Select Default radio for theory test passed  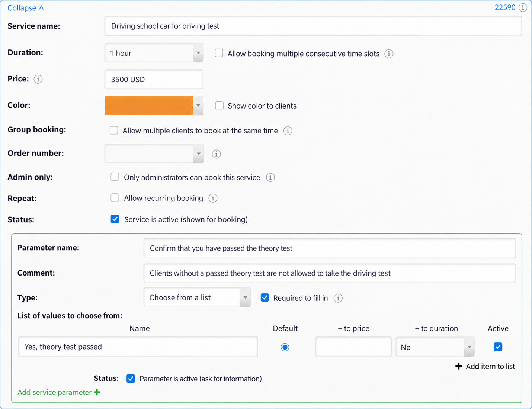click(x=285, y=347)
